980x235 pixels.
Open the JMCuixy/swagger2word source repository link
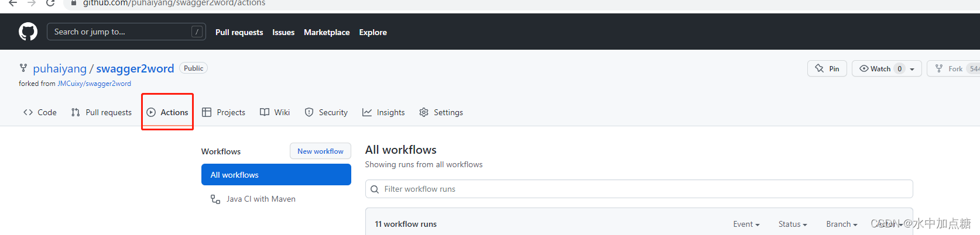coord(94,84)
